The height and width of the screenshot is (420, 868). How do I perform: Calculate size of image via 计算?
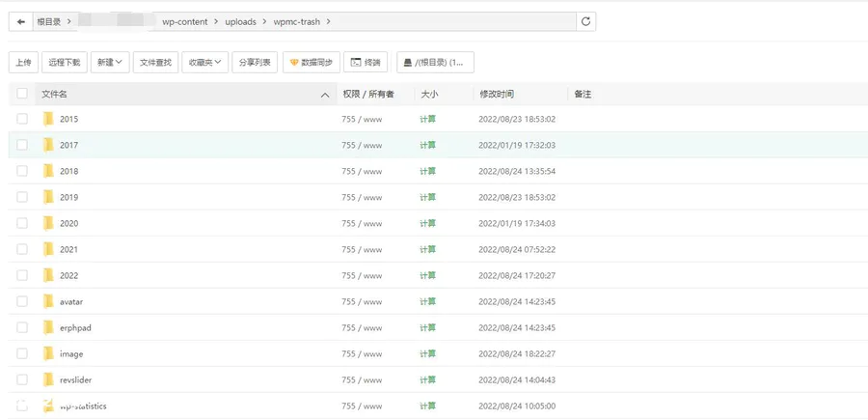428,353
